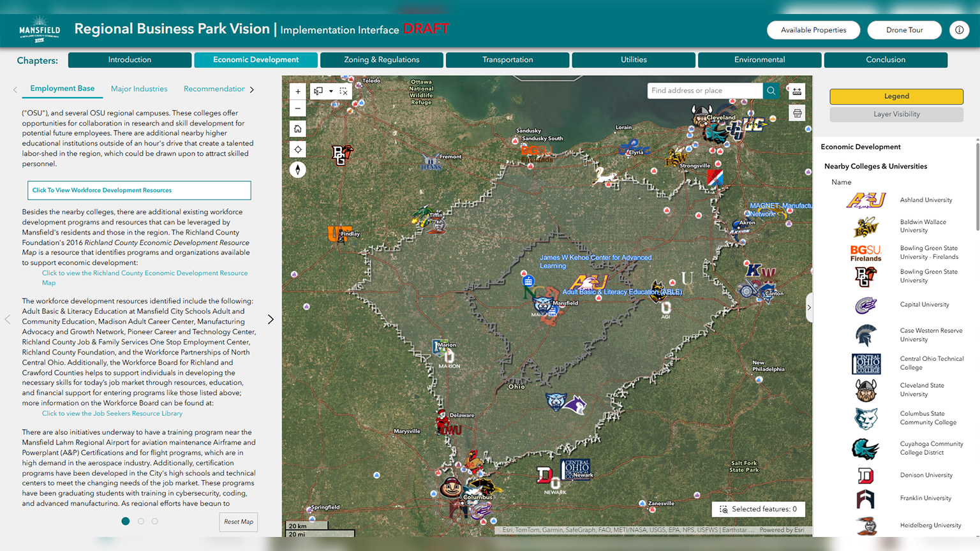The image size is (980, 551).
Task: Switch to the Major Industries tab
Action: tap(139, 89)
